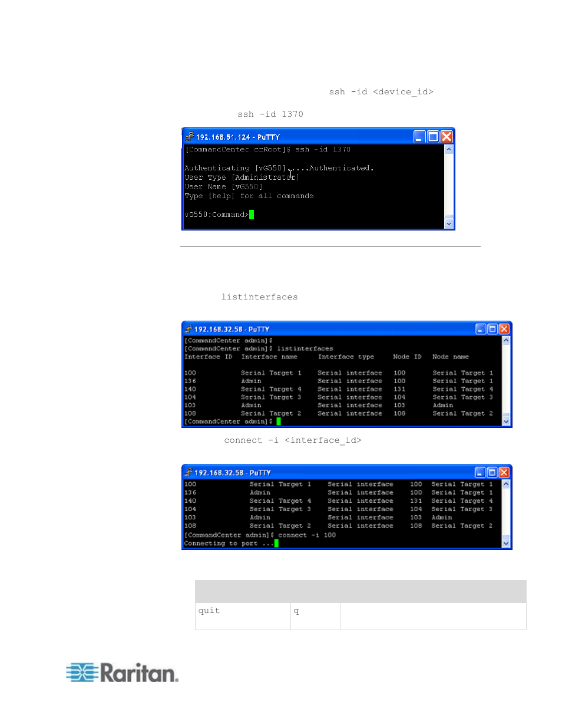Maximize the PuTTY window showing "Connecting to port"

coord(492,472)
